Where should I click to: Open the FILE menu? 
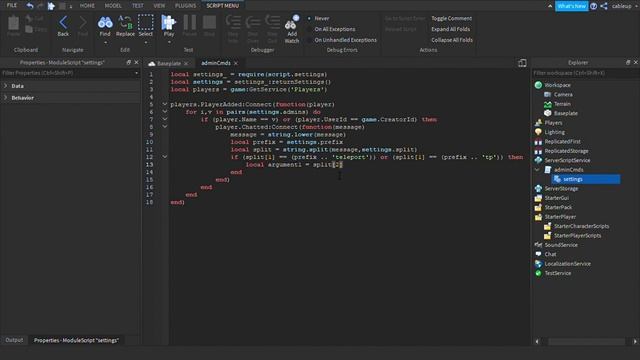(12, 5)
